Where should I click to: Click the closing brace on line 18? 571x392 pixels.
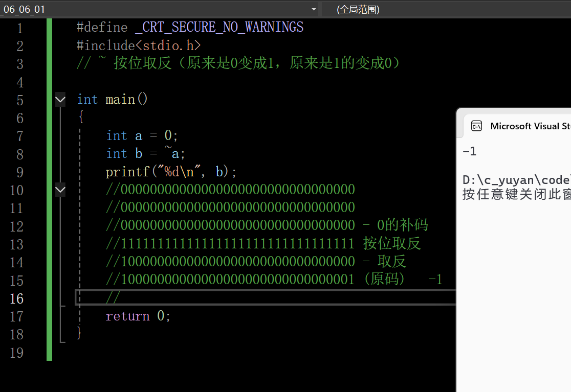click(x=79, y=333)
